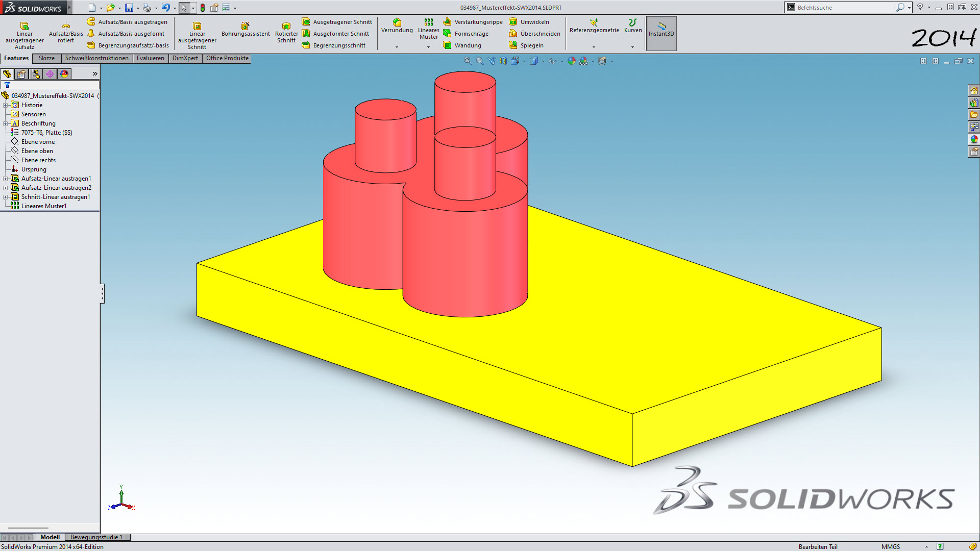The width and height of the screenshot is (980, 551).
Task: Expand Aufsatz-Linear austragen1 node
Action: coord(5,179)
